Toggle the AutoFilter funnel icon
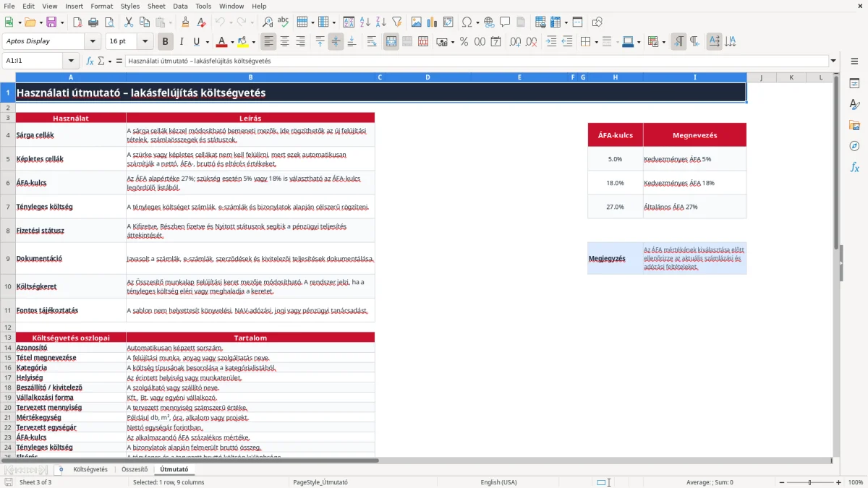 (x=396, y=22)
